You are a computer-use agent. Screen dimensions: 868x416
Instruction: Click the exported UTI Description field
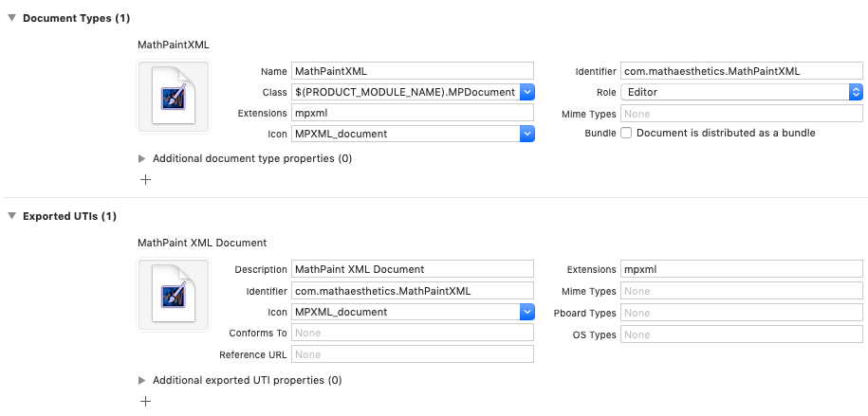click(413, 270)
